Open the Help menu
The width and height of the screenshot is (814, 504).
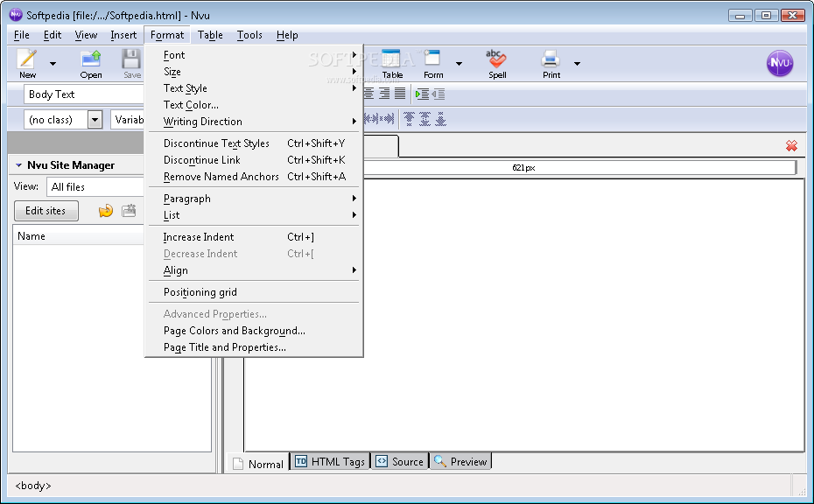click(x=287, y=35)
